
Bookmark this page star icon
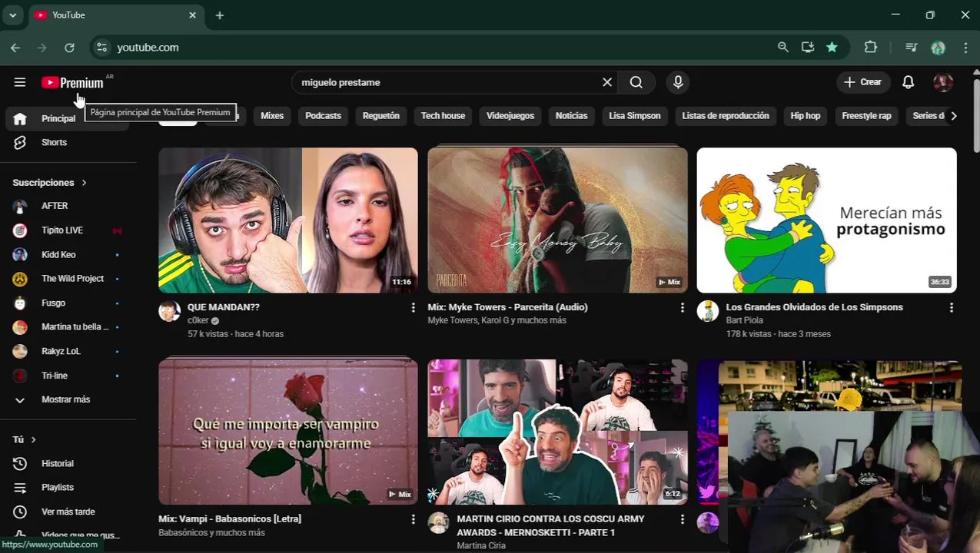click(832, 48)
